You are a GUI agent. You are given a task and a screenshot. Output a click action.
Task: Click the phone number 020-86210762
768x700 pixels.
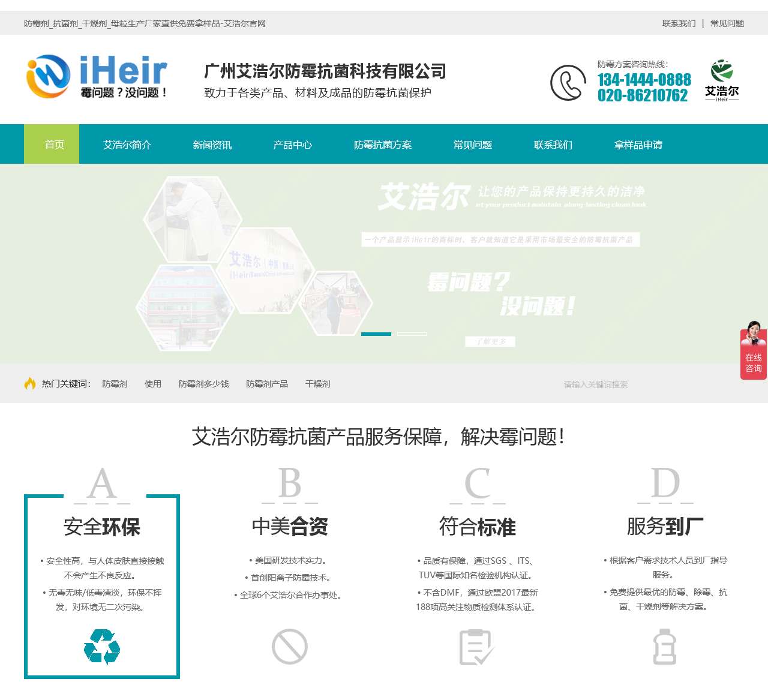click(643, 95)
